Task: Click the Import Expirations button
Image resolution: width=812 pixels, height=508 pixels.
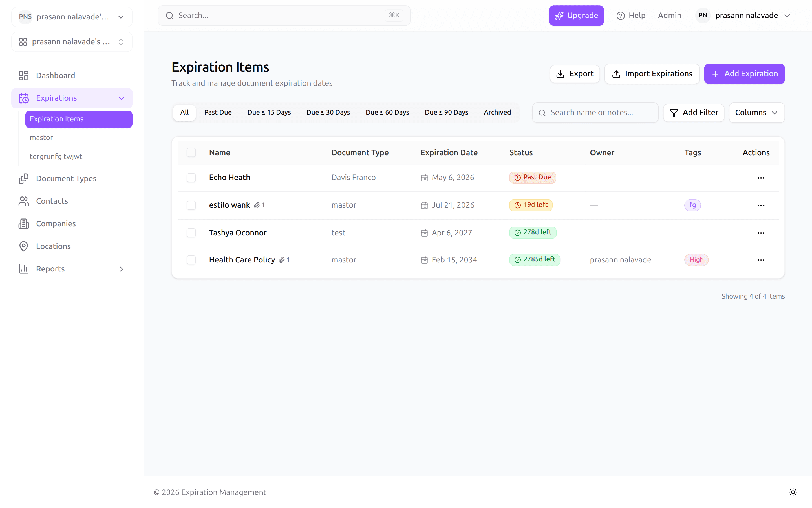Action: coord(652,74)
